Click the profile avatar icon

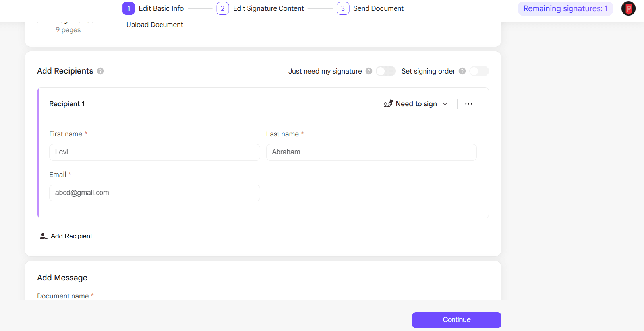tap(628, 8)
